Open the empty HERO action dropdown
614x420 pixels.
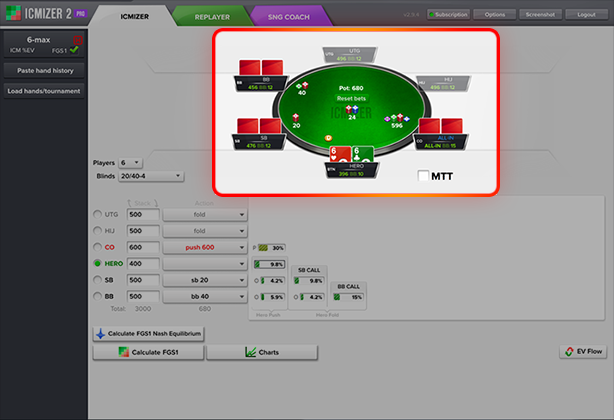[205, 264]
